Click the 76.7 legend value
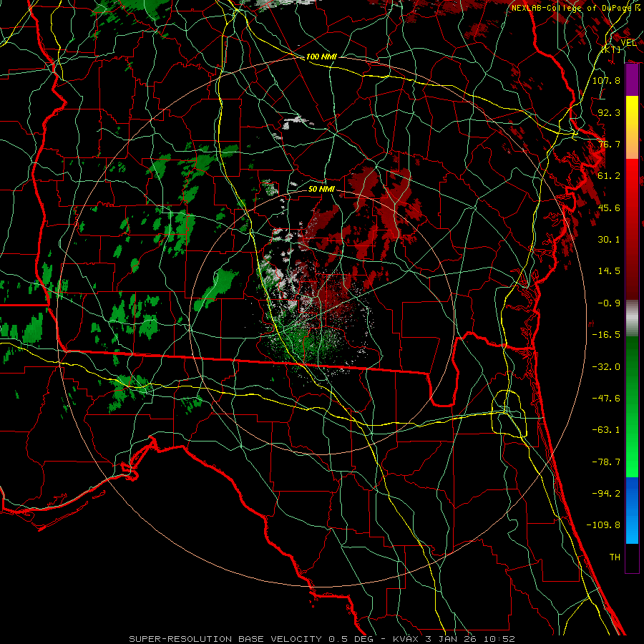The image size is (644, 644). [609, 144]
